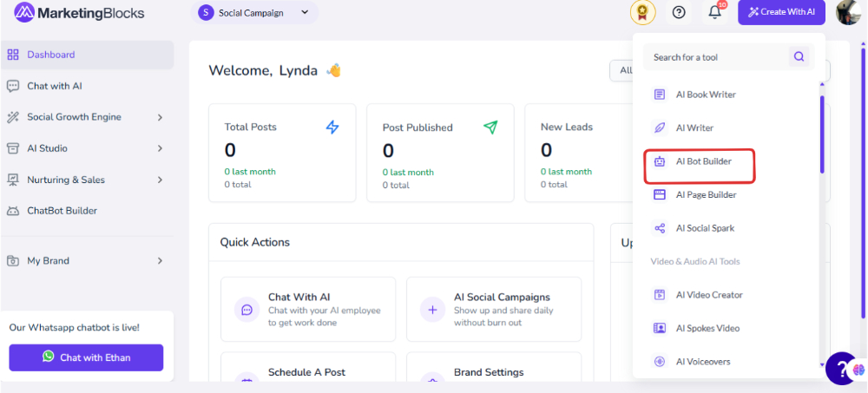Screen dimensions: 868x393
Task: Click the AI Social Campaigns plus icon
Action: (433, 310)
